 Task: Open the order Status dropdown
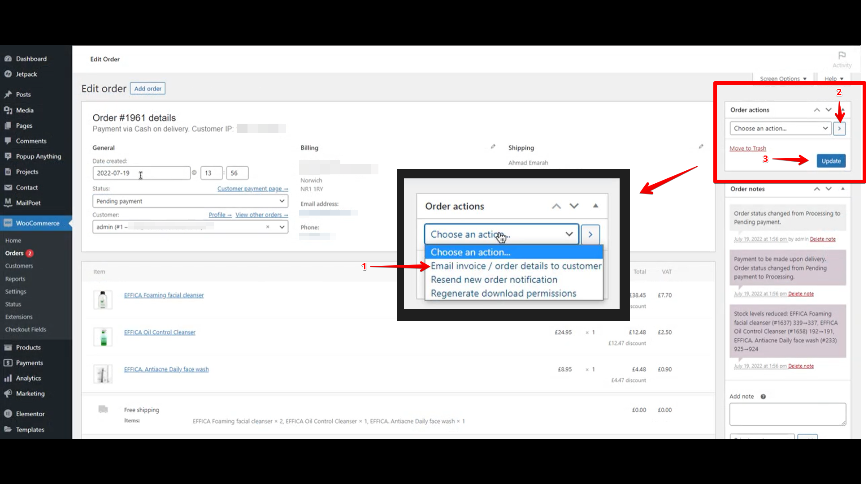coord(190,201)
